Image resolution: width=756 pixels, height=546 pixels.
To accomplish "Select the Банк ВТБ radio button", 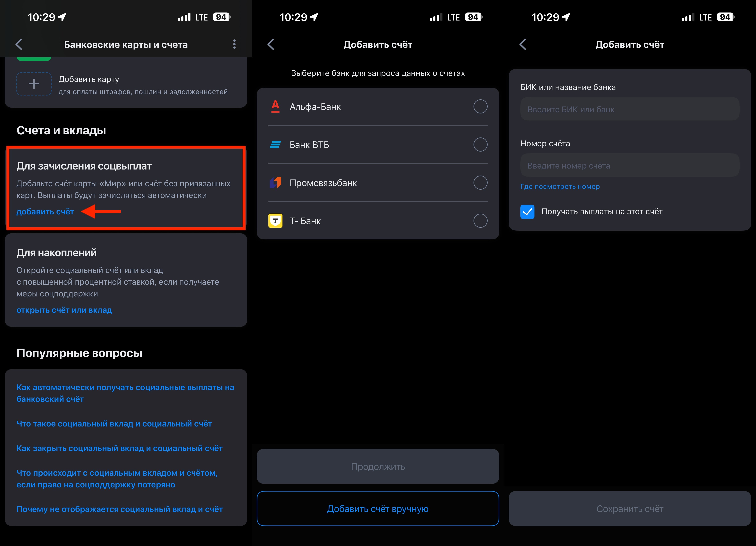I will point(480,145).
